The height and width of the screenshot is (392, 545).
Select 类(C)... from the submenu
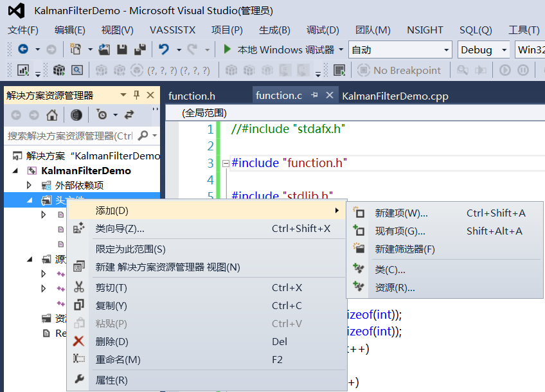445,270
